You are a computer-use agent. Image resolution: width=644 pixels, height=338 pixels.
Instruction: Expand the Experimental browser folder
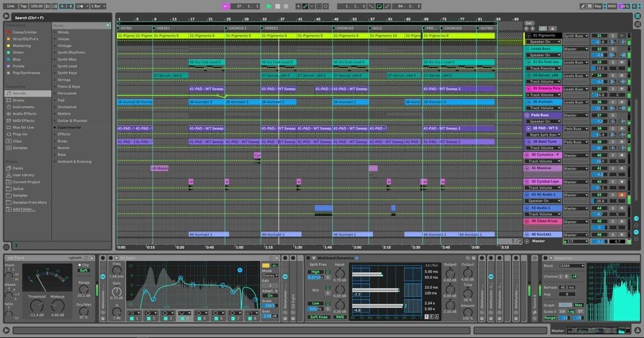pyautogui.click(x=55, y=127)
